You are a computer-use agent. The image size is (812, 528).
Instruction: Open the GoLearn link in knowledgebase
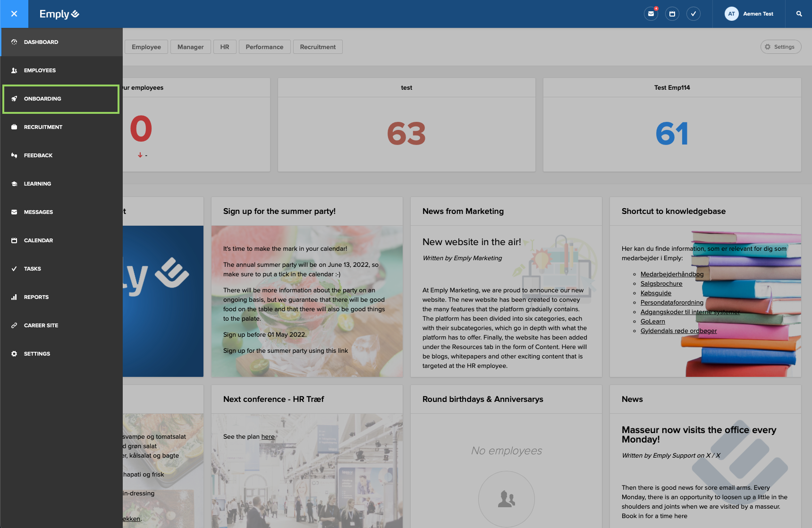tap(652, 321)
